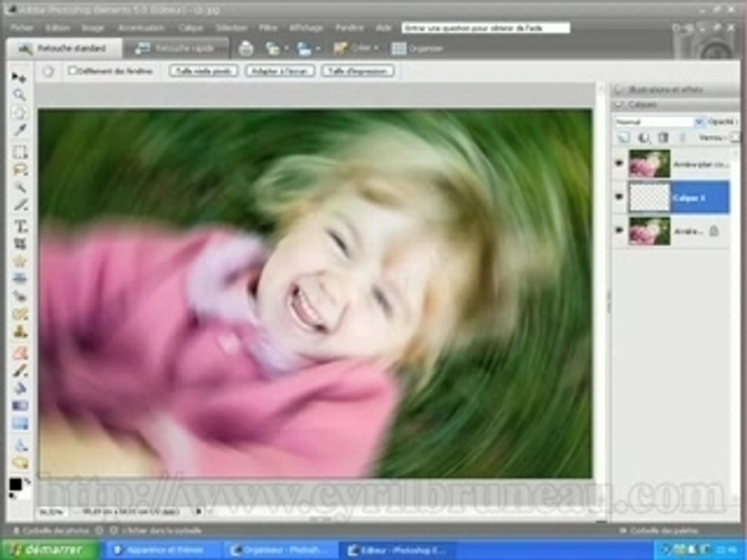Delete layer with trash icon
747x560 pixels.
663,138
